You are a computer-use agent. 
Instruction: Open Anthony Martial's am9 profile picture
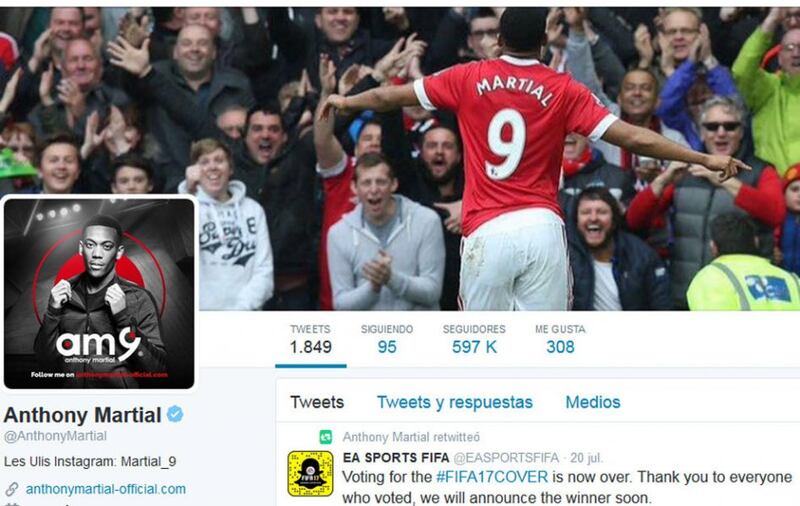[x=99, y=293]
